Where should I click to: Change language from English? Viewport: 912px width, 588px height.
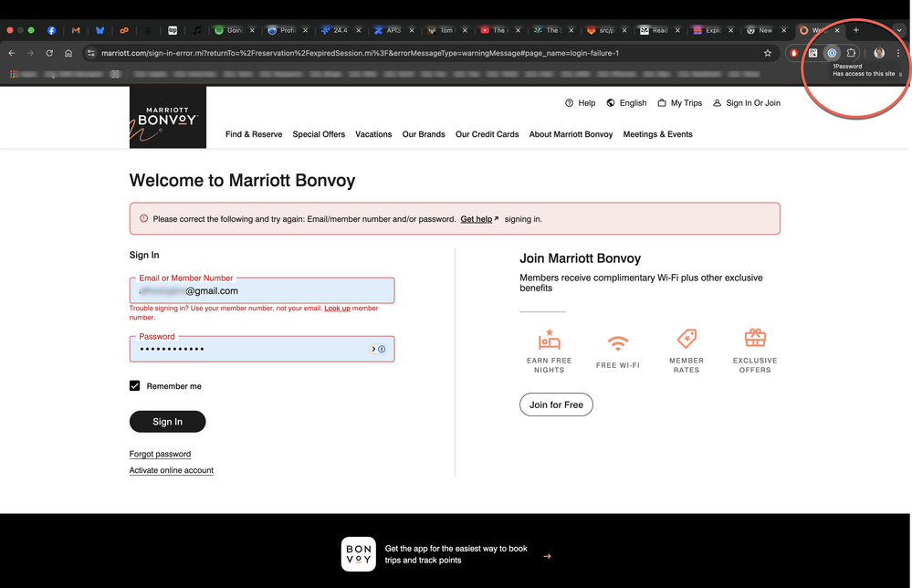click(x=626, y=103)
